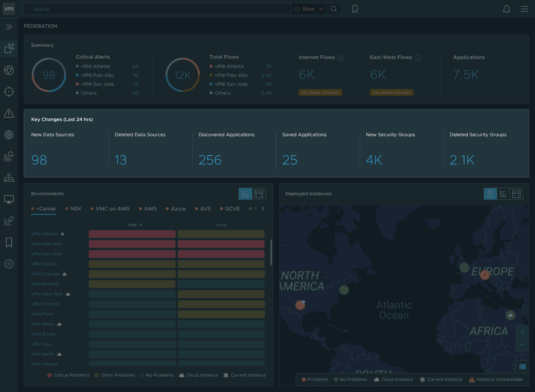Switch Deployed Instances to heatmap view
Viewport: 535px width, 392px height.
click(x=503, y=194)
